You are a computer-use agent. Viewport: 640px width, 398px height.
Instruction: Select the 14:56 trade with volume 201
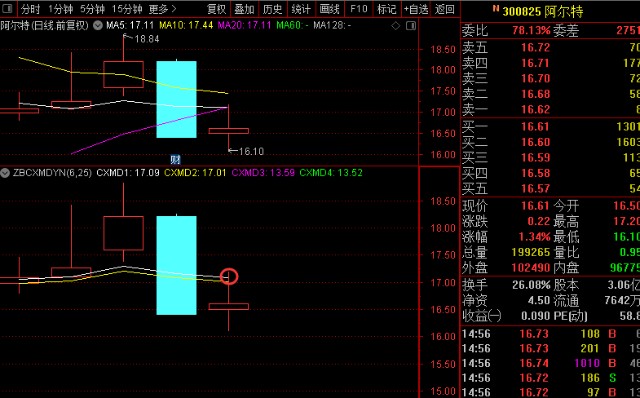point(550,349)
